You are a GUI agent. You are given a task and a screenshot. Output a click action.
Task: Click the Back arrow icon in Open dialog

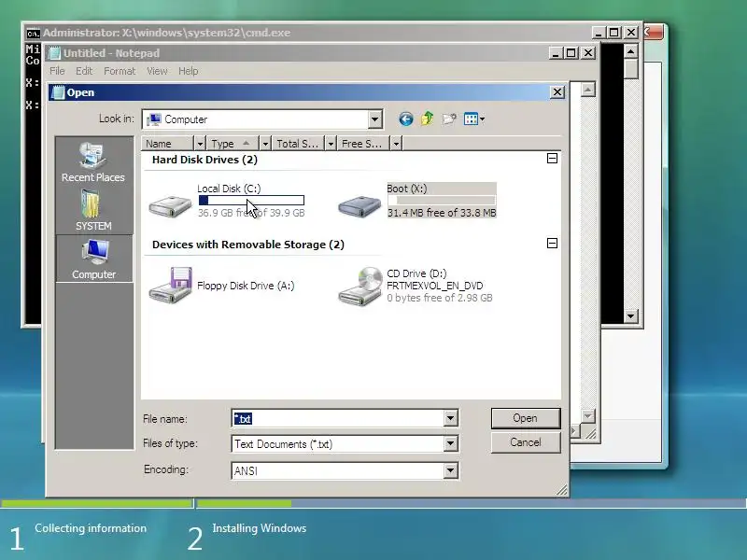tap(406, 119)
